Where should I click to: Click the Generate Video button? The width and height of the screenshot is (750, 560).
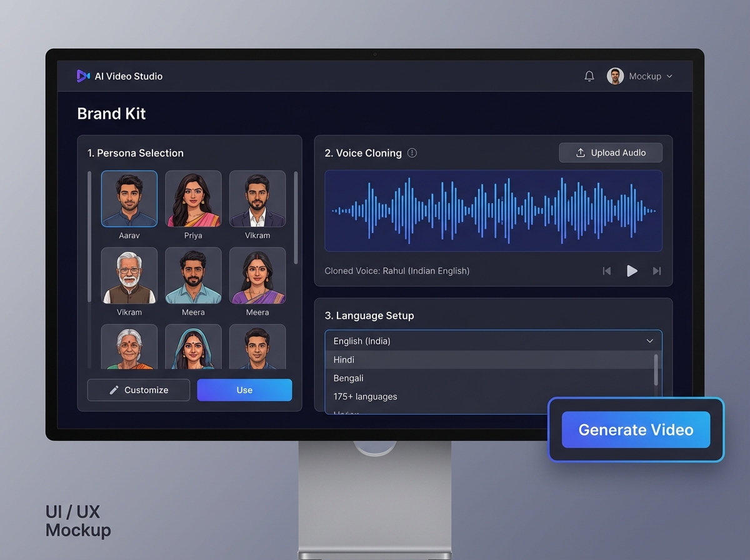pyautogui.click(x=636, y=430)
